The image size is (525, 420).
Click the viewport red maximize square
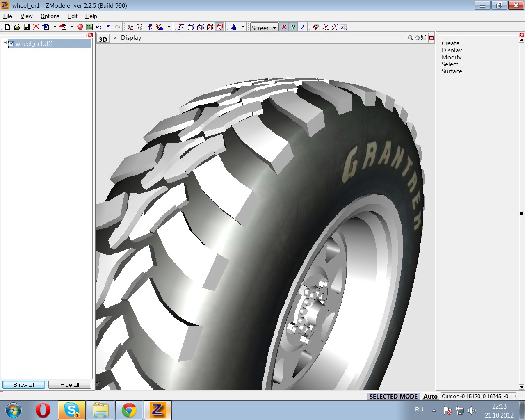(431, 38)
